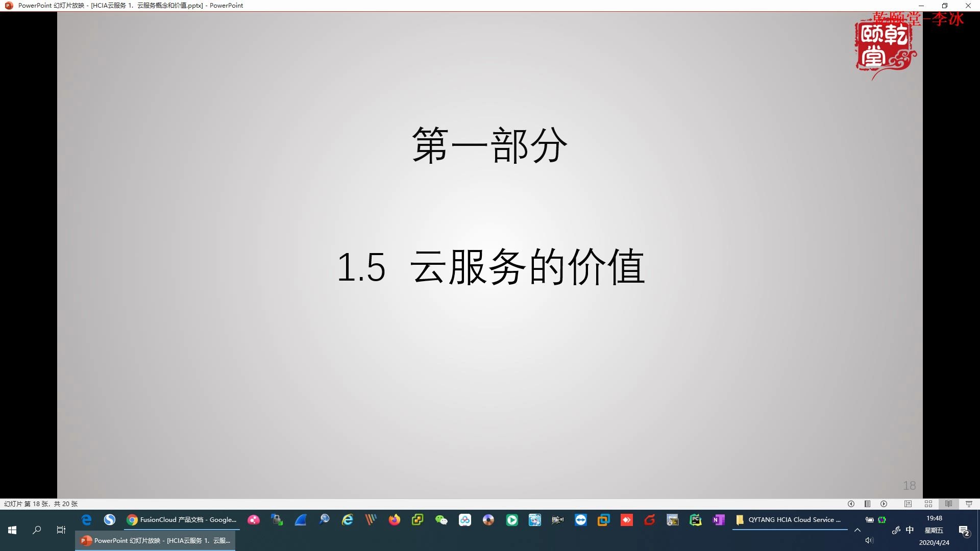Click the Slide Show view icon
980x551 pixels.
[x=970, y=503]
